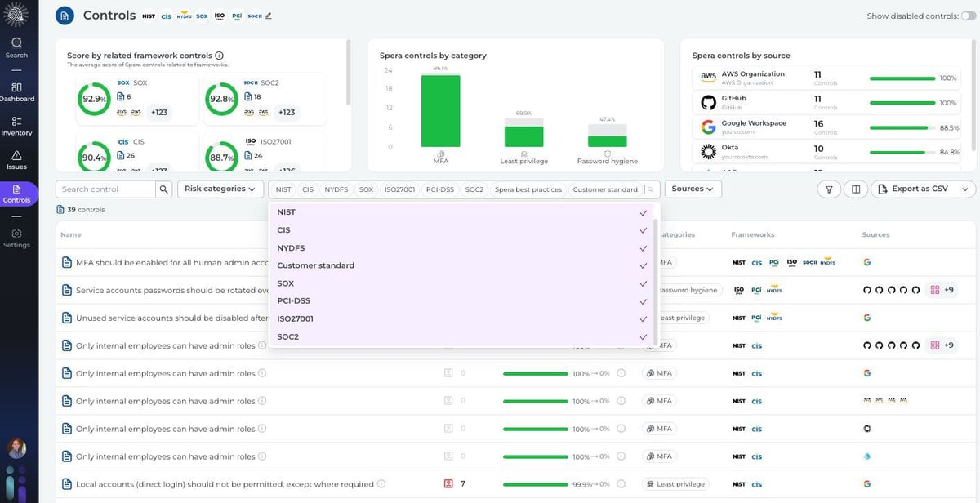
Task: Click the AWS Organization 100% progress bar
Action: [x=902, y=78]
